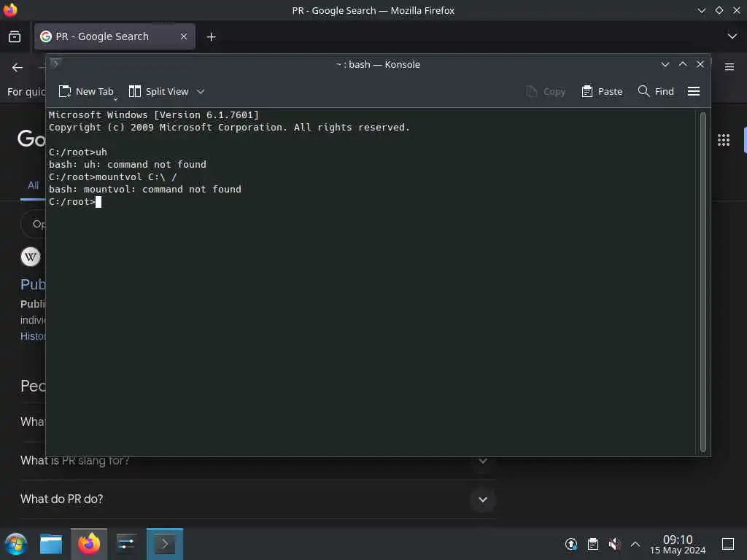This screenshot has width=747, height=560.
Task: Open System Settings from the taskbar
Action: click(x=126, y=544)
